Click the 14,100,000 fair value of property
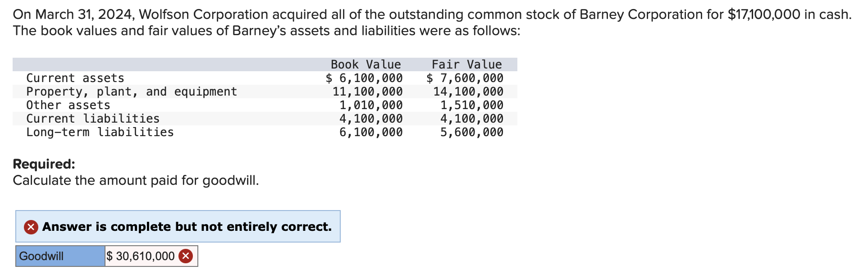Image resolution: width=868 pixels, height=275 pixels. [x=468, y=92]
